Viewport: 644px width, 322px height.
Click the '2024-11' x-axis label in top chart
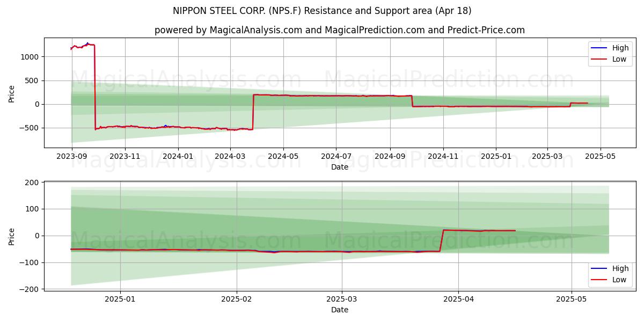point(443,157)
